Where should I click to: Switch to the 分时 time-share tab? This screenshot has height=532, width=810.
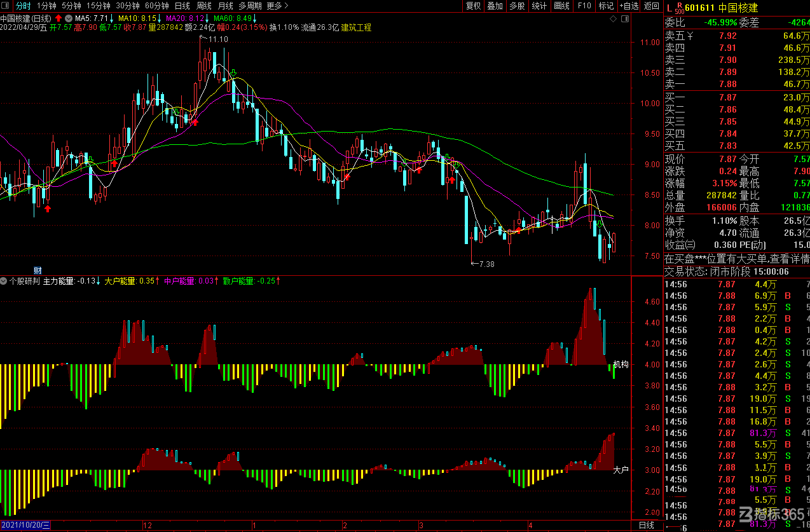23,6
